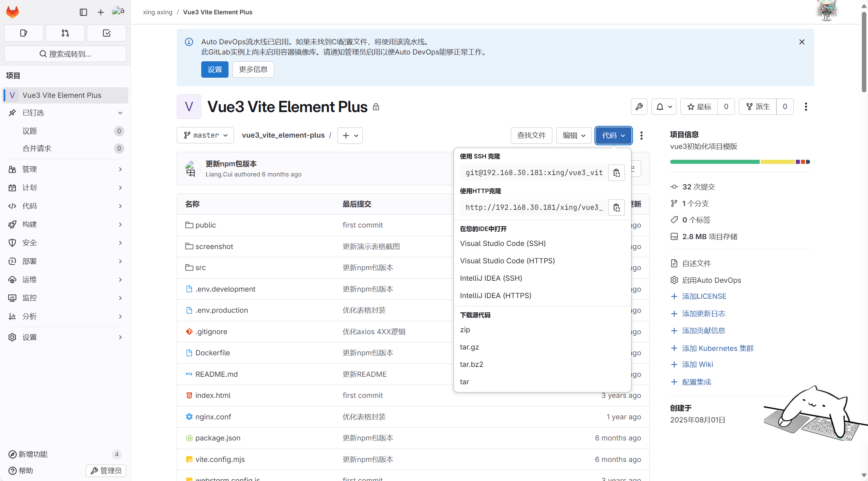Click 管理员 admin button
Image resolution: width=868 pixels, height=481 pixels.
[106, 471]
